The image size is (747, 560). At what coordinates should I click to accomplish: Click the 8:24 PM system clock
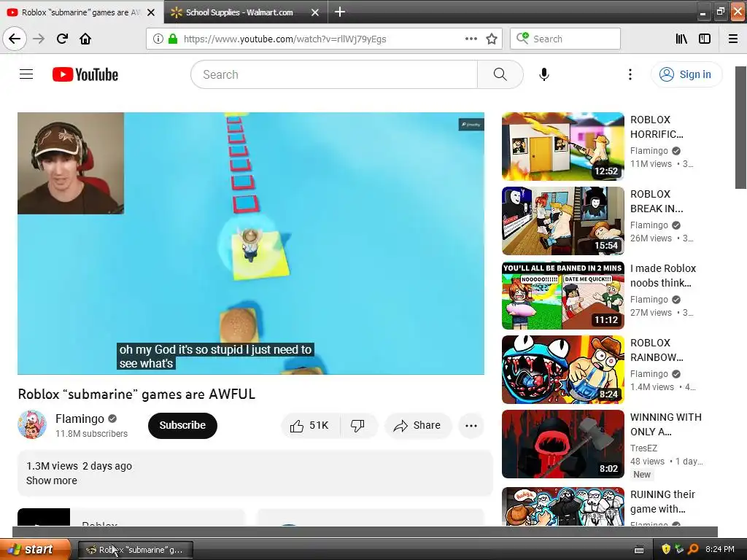pos(720,550)
